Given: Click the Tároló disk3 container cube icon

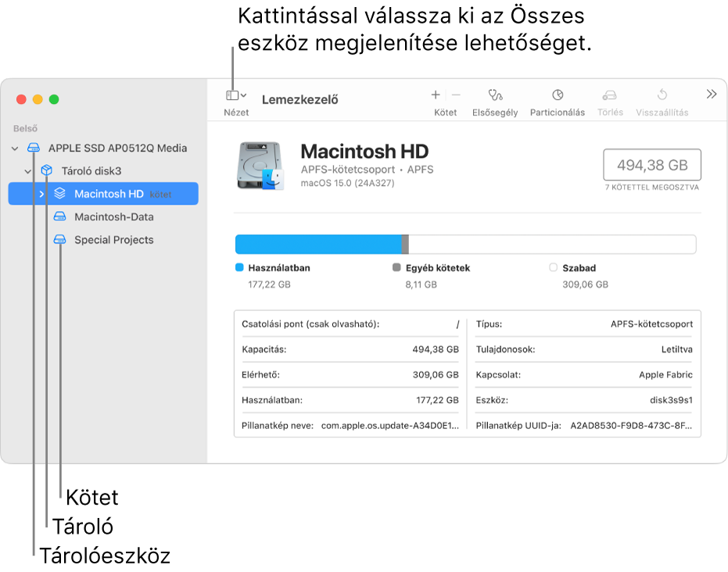Looking at the screenshot, I should click(x=46, y=170).
